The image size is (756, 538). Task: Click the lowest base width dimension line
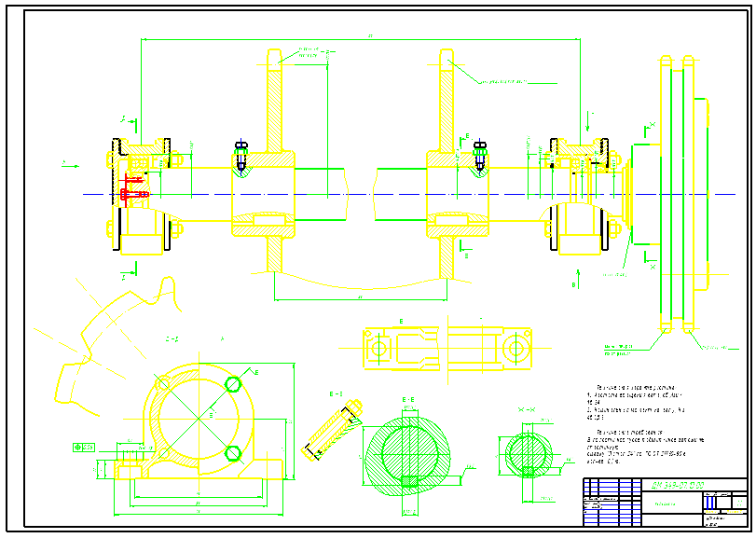(x=199, y=514)
